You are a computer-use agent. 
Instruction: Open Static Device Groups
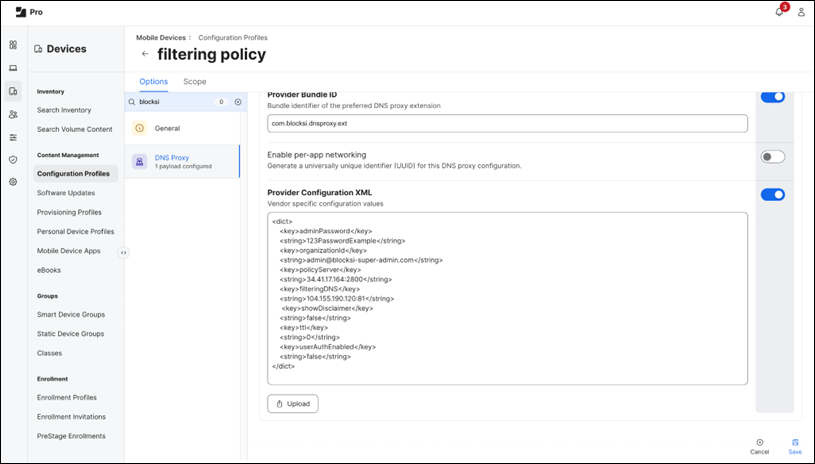70,334
